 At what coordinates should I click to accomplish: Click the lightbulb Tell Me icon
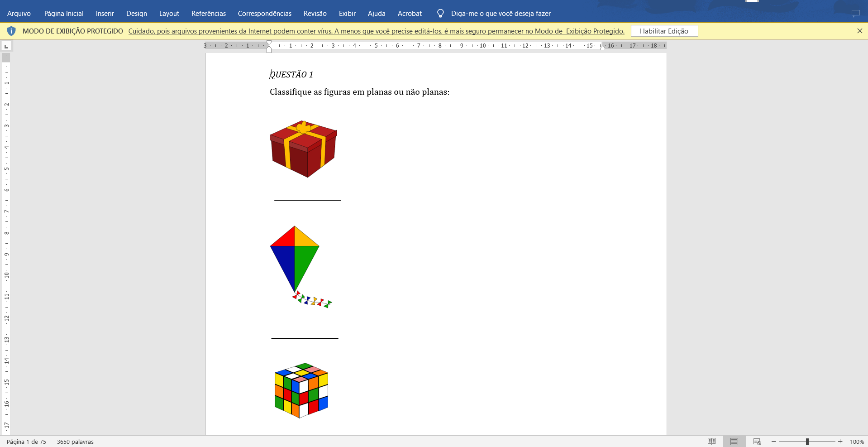coord(440,14)
